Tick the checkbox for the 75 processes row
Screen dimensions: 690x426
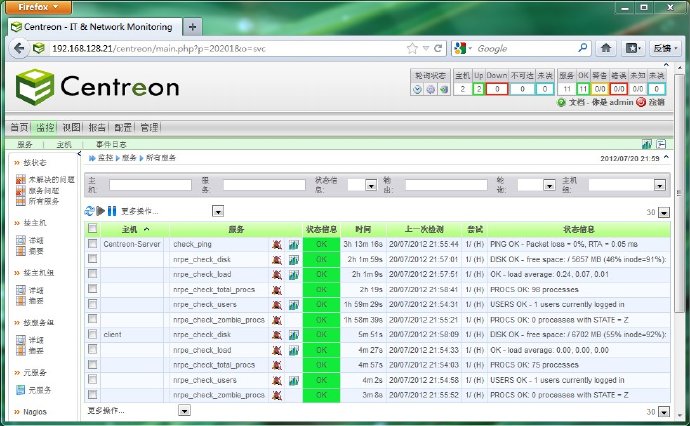pyautogui.click(x=92, y=364)
